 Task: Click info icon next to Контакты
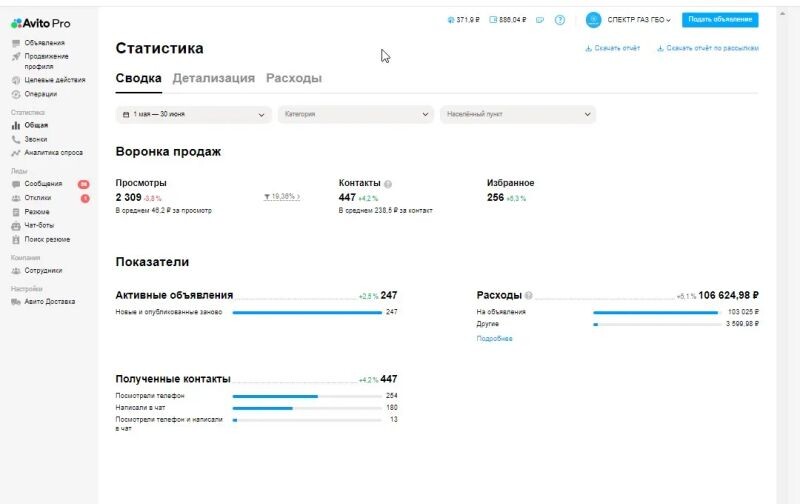click(388, 184)
